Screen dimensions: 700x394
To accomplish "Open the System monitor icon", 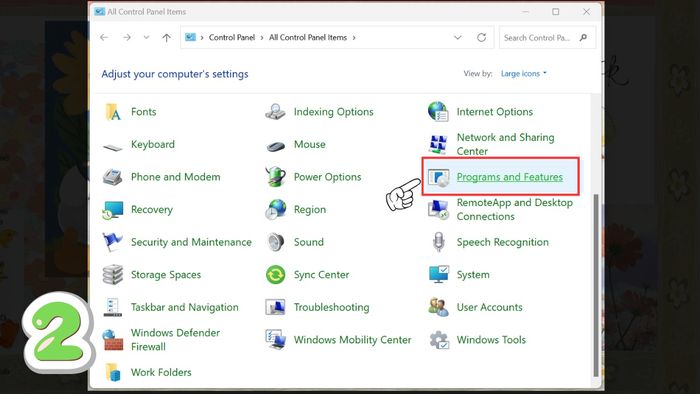I will 438,275.
